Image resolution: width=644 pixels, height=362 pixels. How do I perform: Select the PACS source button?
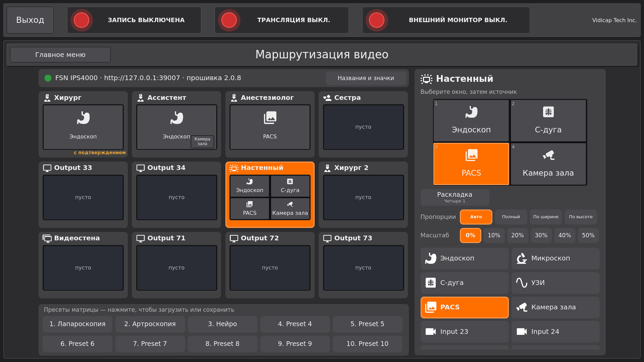pyautogui.click(x=465, y=307)
